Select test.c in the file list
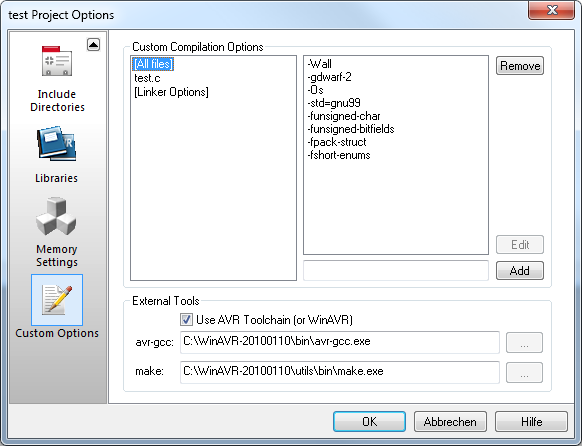Image resolution: width=582 pixels, height=446 pixels. (147, 78)
